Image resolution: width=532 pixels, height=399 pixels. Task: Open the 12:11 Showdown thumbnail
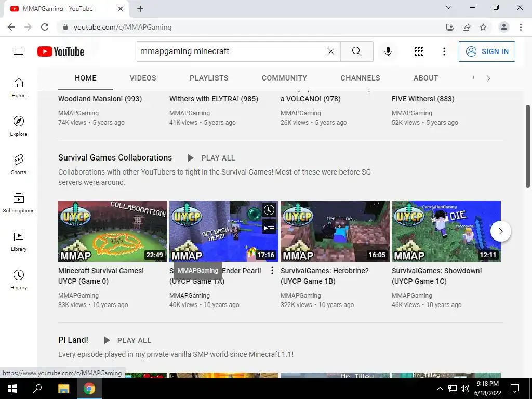(x=446, y=231)
